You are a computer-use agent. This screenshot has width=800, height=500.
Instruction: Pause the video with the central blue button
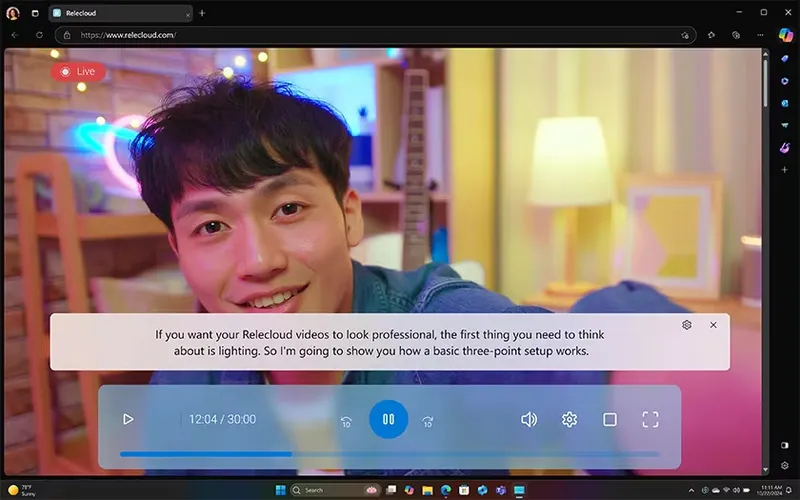(388, 419)
